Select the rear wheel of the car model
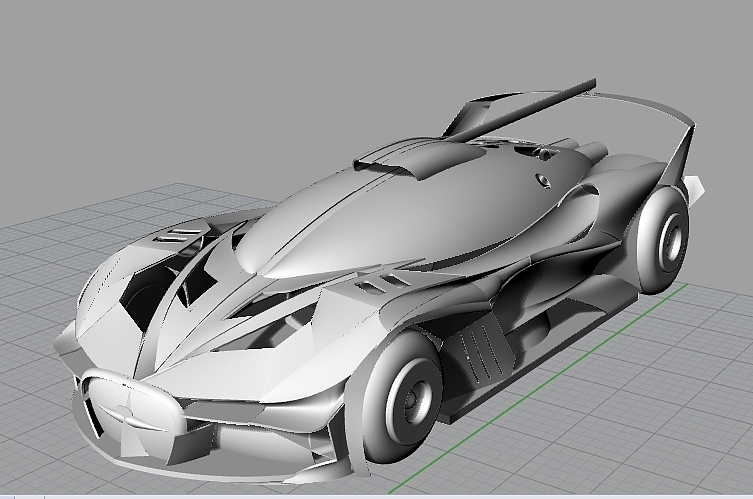 point(665,240)
